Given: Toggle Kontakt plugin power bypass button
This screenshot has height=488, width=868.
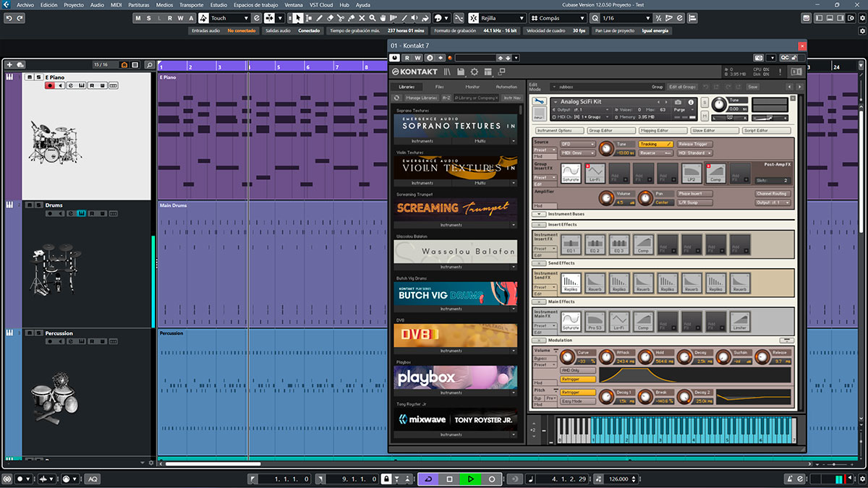Looking at the screenshot, I should tap(395, 57).
